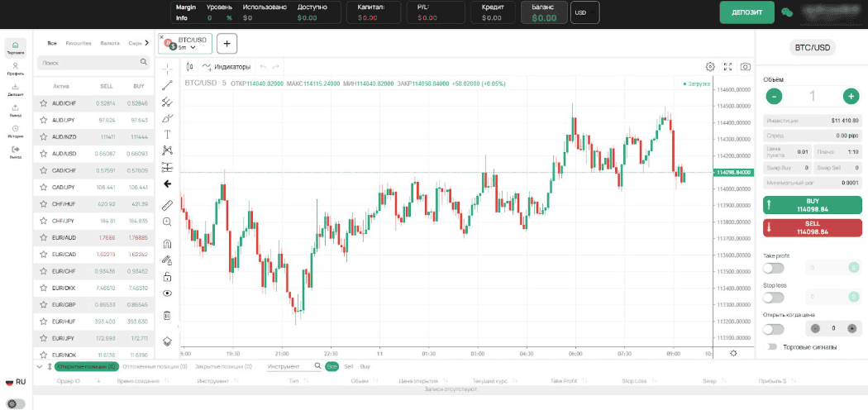Expand more asset categories with right chevron
This screenshot has height=410, width=868.
[146, 43]
